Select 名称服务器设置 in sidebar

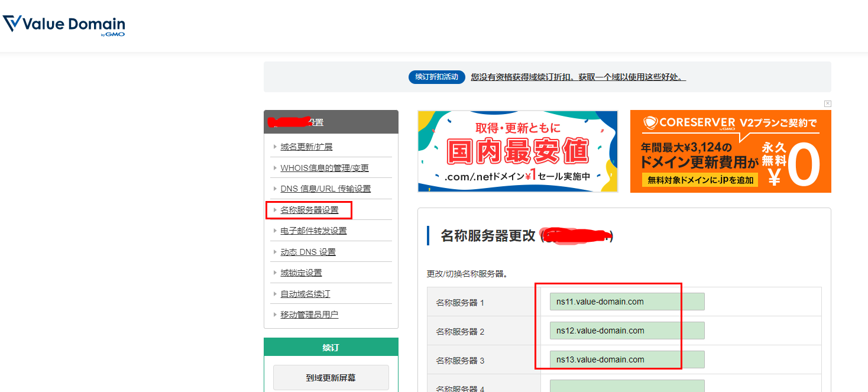(x=309, y=210)
